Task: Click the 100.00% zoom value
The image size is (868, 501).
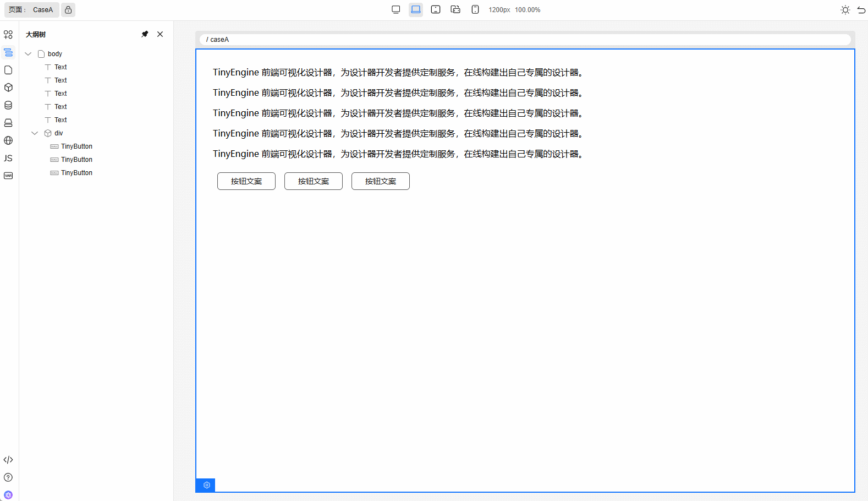Action: click(x=528, y=10)
